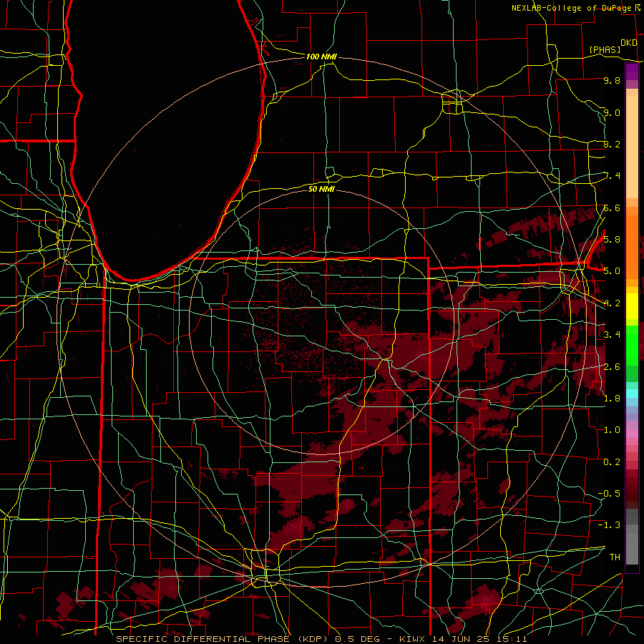
Task: Pick the bright yellow band on the scale
Action: tap(632, 306)
